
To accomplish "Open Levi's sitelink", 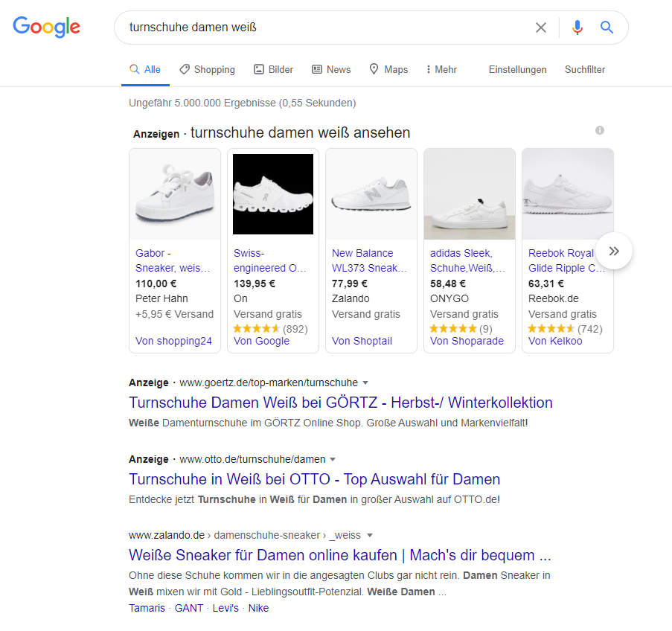I will 225,608.
